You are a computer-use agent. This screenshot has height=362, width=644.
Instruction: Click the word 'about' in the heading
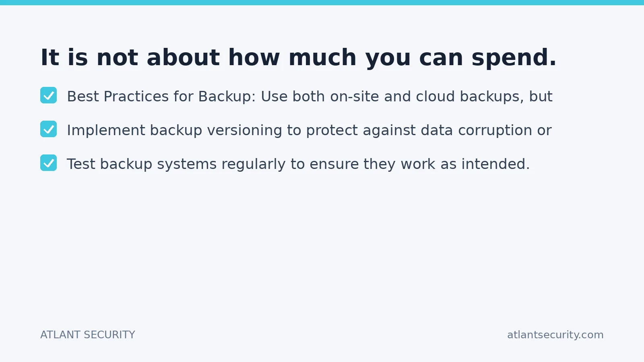(x=183, y=58)
